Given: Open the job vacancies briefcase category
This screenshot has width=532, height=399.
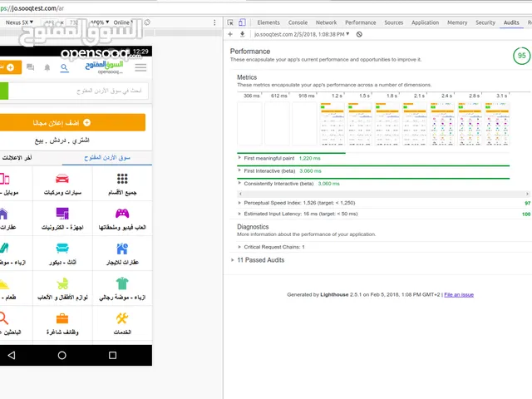Looking at the screenshot, I should coord(62,323).
